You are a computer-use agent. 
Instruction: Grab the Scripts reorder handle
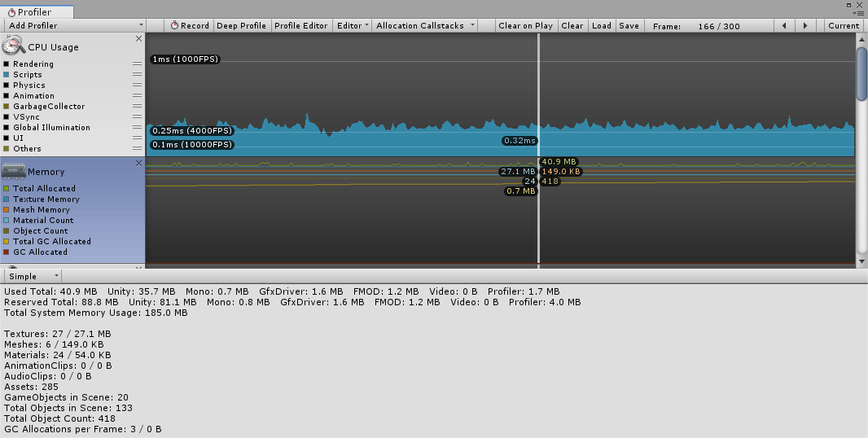click(138, 75)
